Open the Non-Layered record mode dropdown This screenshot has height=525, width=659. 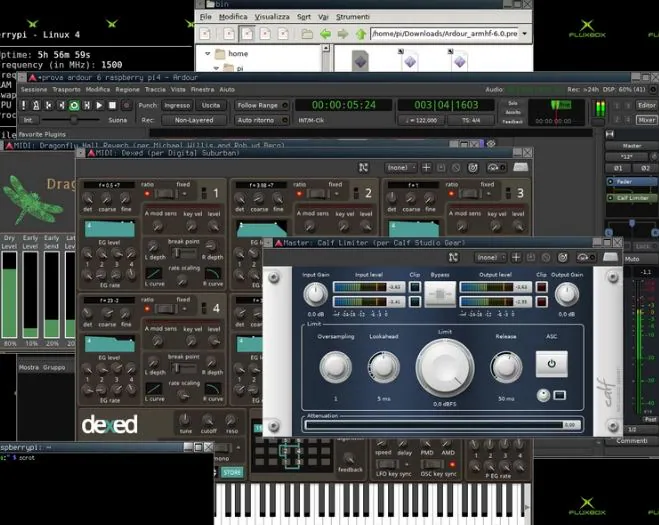[x=194, y=120]
